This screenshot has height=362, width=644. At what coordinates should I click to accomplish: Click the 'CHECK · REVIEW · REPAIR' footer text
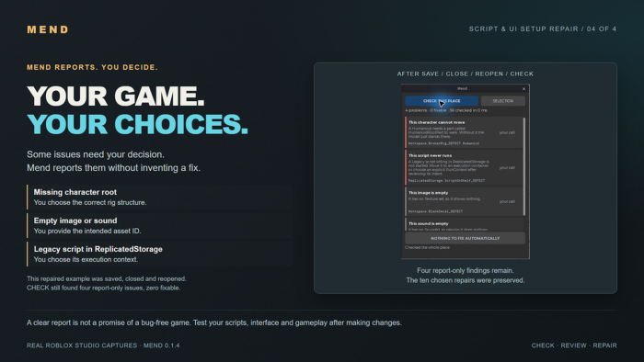574,345
